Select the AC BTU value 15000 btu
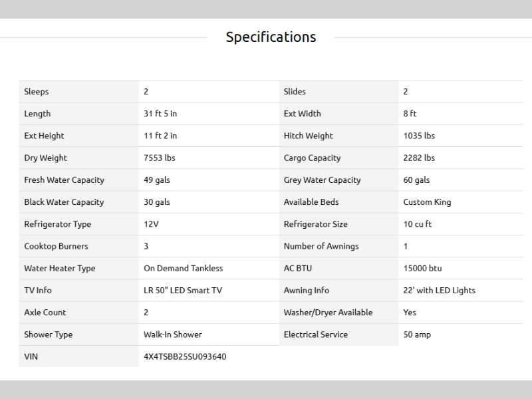This screenshot has height=399, width=532. (x=422, y=268)
